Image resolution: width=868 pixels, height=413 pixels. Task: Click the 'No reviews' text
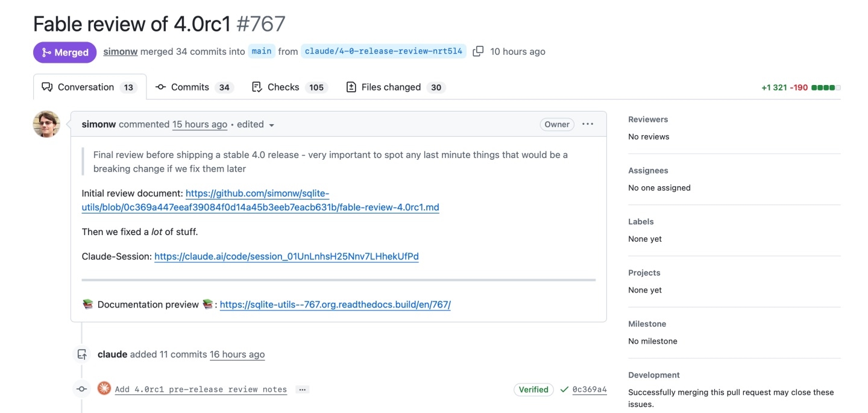(649, 137)
